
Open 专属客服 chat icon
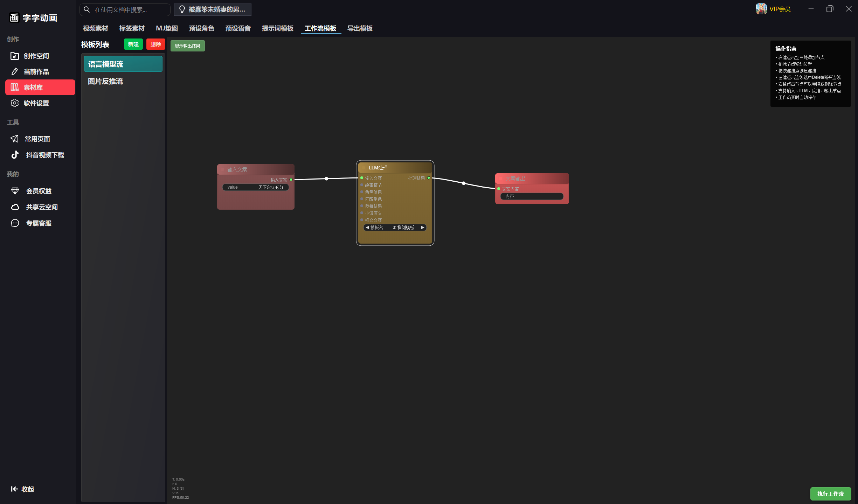point(15,223)
